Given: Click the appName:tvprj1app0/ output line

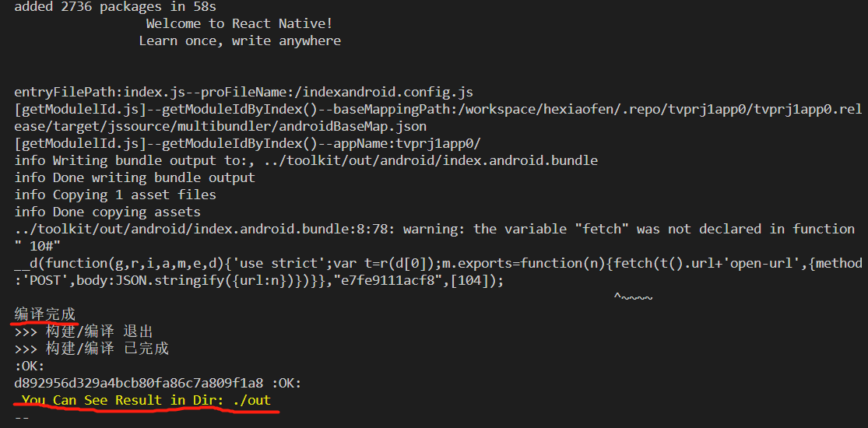Looking at the screenshot, I should [248, 143].
